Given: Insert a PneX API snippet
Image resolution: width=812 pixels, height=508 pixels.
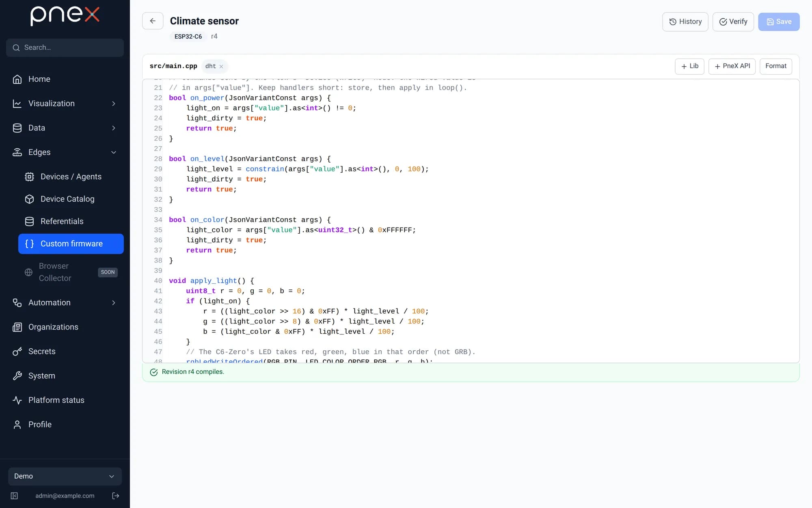Looking at the screenshot, I should [732, 66].
